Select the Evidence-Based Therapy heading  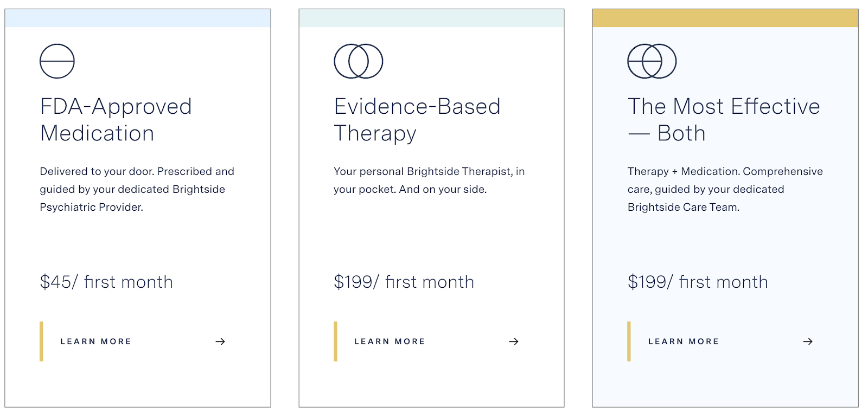[417, 120]
